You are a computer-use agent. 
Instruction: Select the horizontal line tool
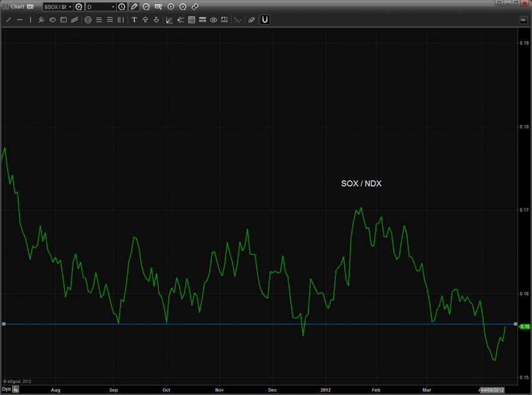click(x=20, y=20)
